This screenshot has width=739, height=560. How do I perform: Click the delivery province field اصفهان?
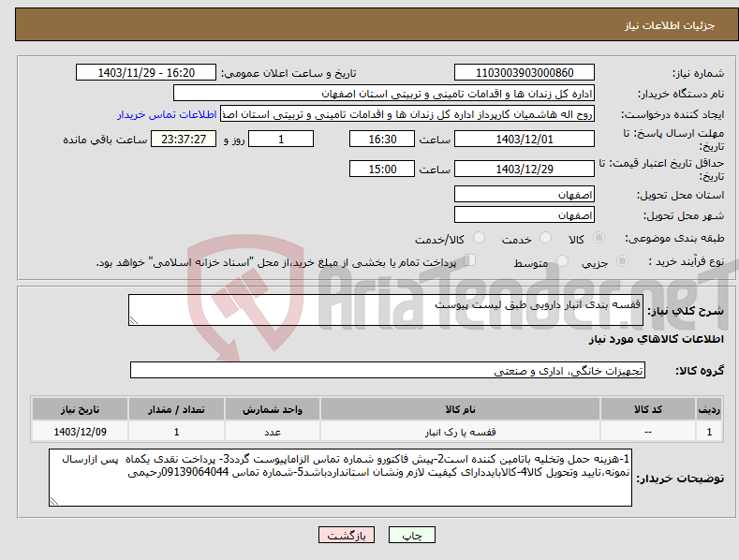pos(525,194)
